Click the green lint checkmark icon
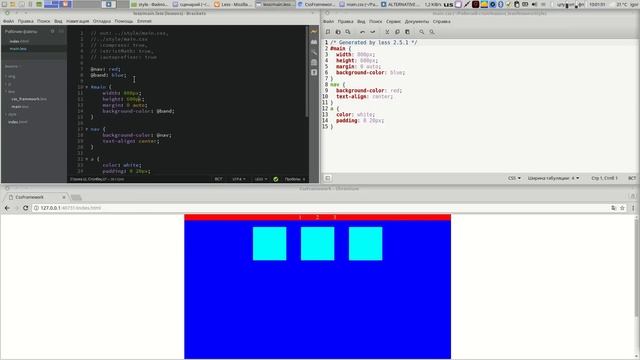 click(x=276, y=179)
